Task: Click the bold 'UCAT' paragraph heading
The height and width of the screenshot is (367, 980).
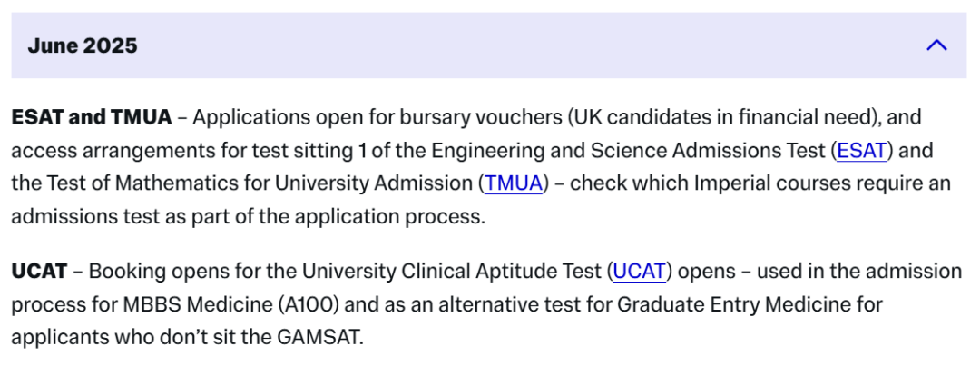Action: (x=39, y=272)
